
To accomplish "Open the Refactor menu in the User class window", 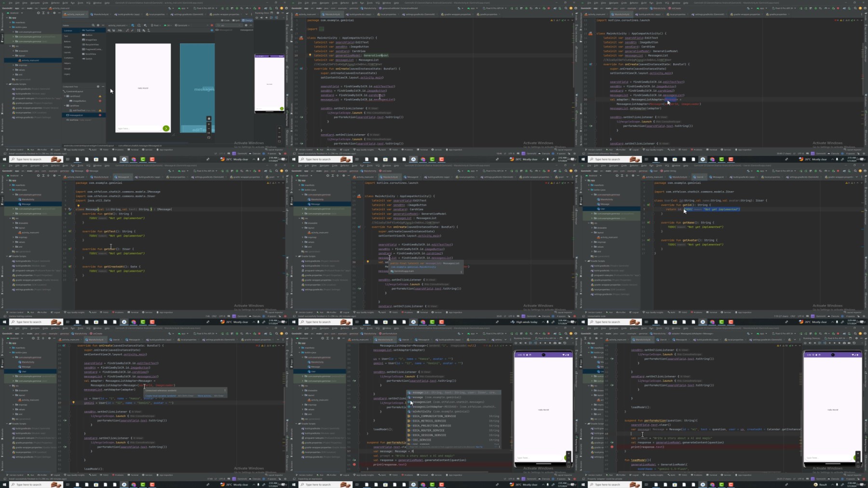I will 634,166.
